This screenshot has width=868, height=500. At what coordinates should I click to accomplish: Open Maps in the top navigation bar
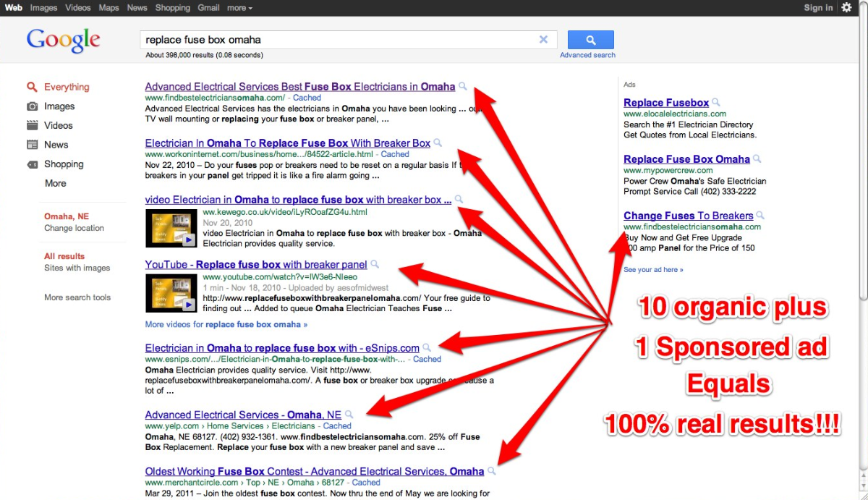109,8
